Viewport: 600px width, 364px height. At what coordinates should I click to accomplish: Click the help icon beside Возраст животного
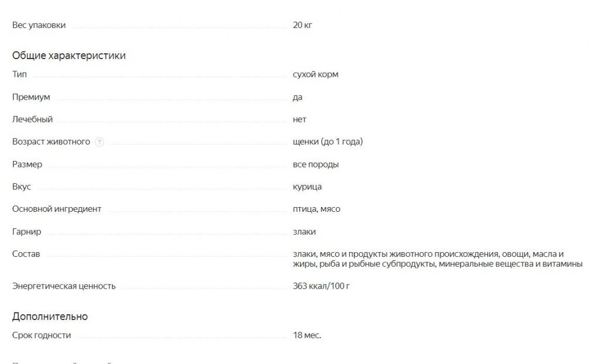pyautogui.click(x=100, y=142)
